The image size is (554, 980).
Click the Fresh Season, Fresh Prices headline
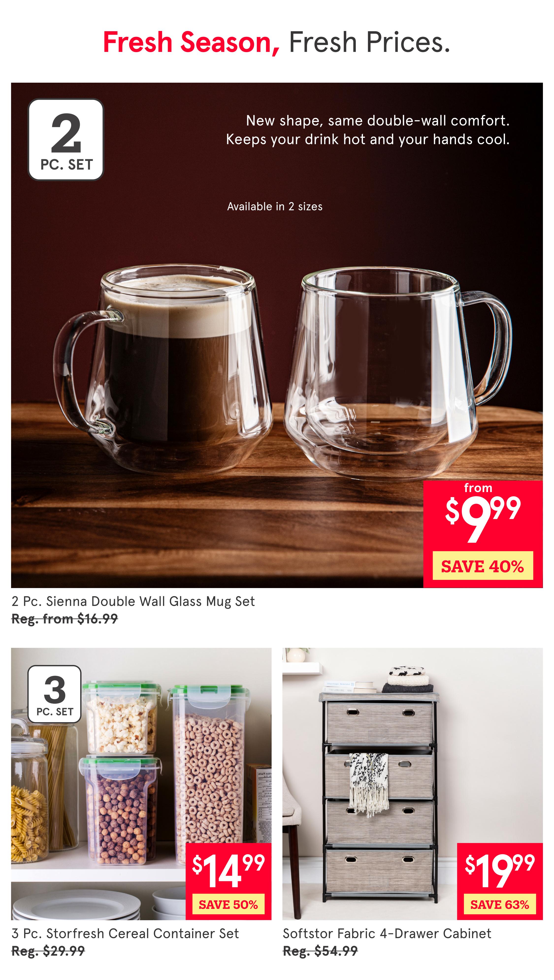tap(277, 42)
